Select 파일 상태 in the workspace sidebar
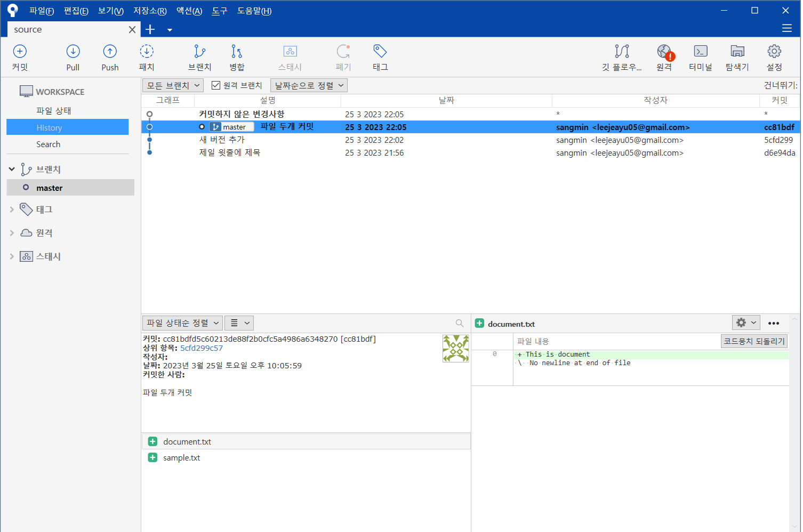The width and height of the screenshot is (803, 532). [53, 110]
